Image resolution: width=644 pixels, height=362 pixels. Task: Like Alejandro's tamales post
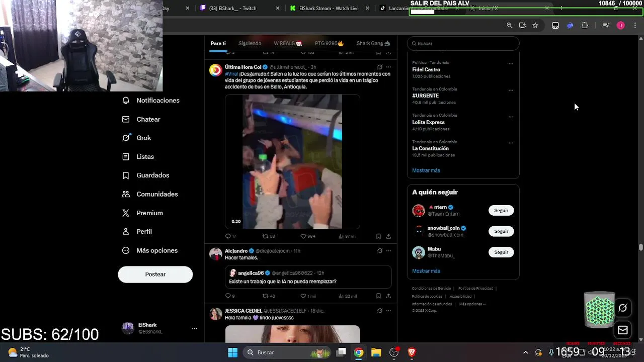coord(308,296)
